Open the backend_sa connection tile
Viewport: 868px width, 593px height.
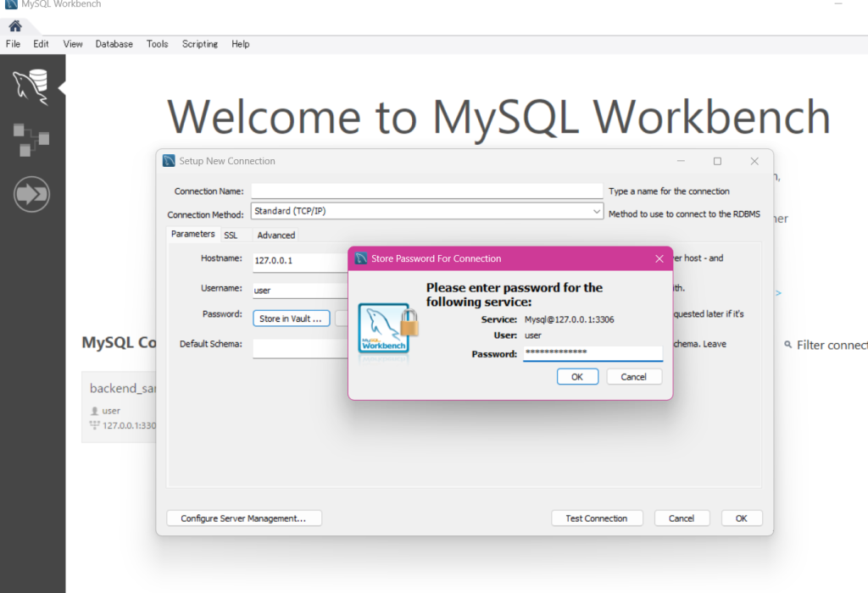[x=119, y=407]
